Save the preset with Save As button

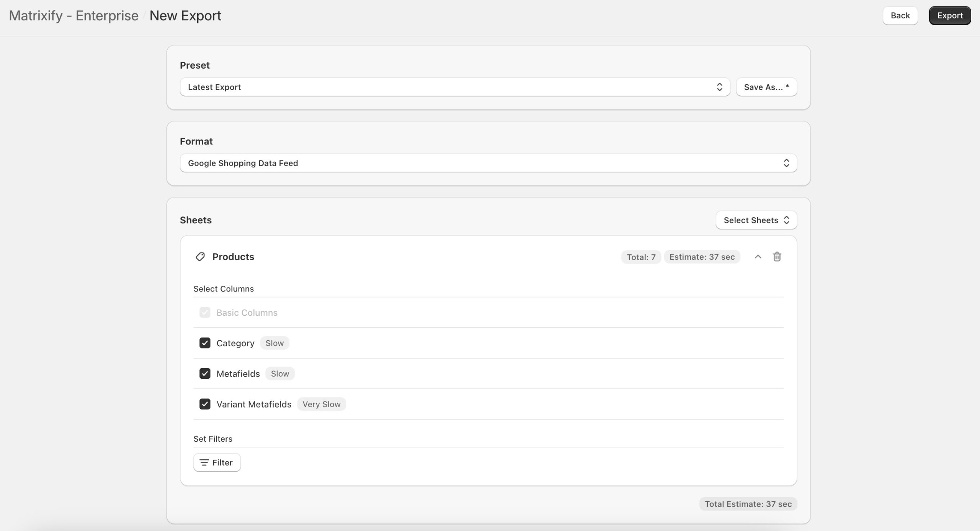click(x=766, y=87)
